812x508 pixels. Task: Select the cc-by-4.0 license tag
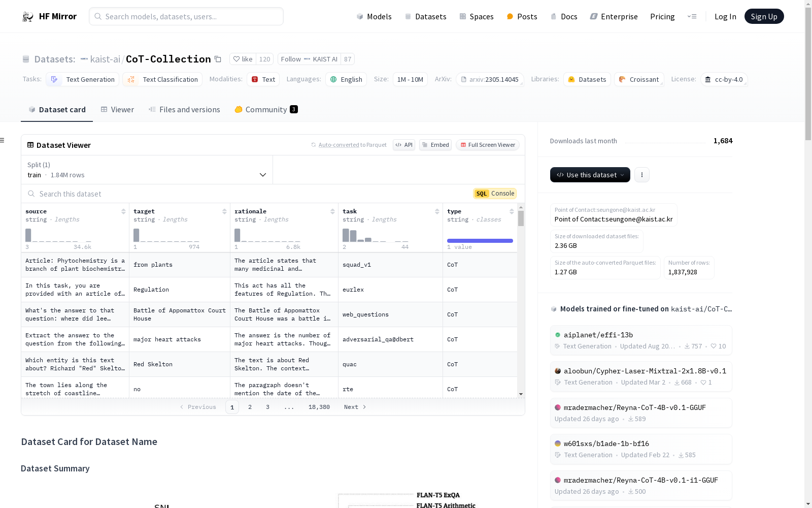(x=724, y=79)
